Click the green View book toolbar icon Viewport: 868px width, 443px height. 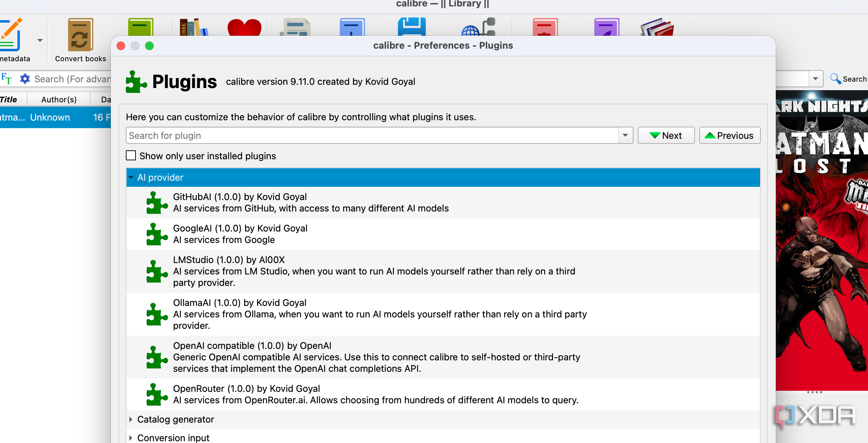[141, 27]
